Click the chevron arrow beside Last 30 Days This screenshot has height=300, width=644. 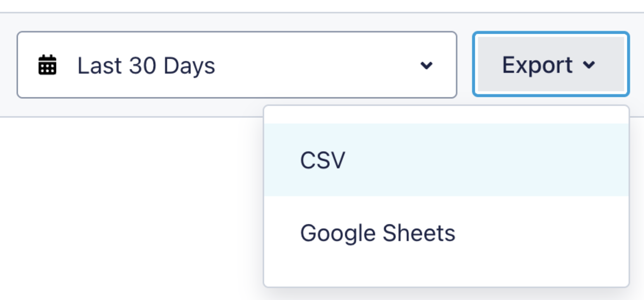(426, 65)
